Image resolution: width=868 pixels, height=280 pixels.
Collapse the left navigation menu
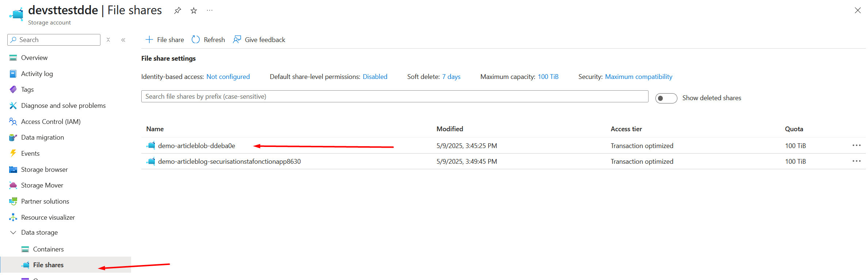(x=123, y=40)
